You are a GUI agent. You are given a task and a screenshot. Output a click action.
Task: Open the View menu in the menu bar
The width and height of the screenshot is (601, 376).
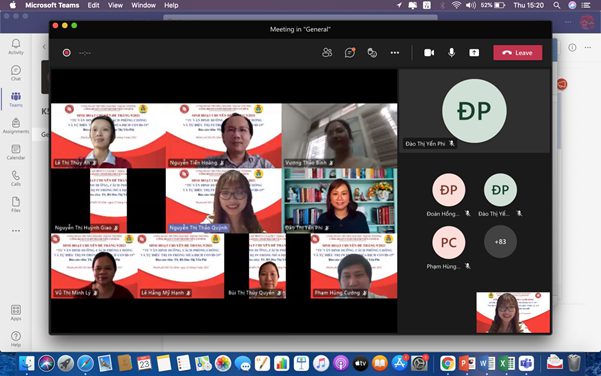[115, 5]
